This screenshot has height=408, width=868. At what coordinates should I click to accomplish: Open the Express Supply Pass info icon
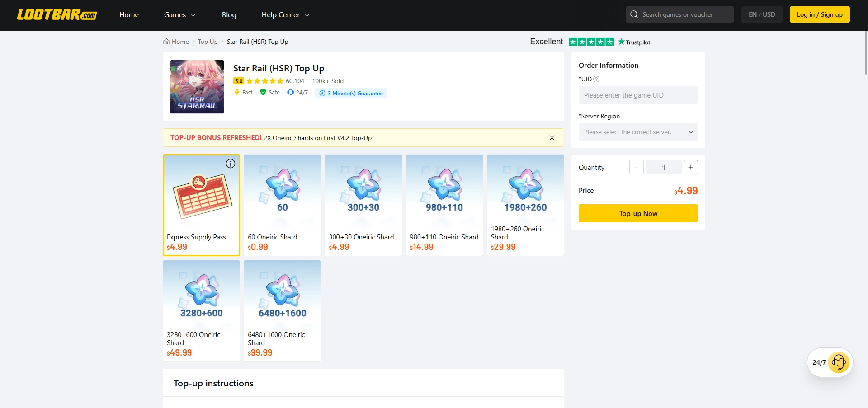(x=231, y=164)
